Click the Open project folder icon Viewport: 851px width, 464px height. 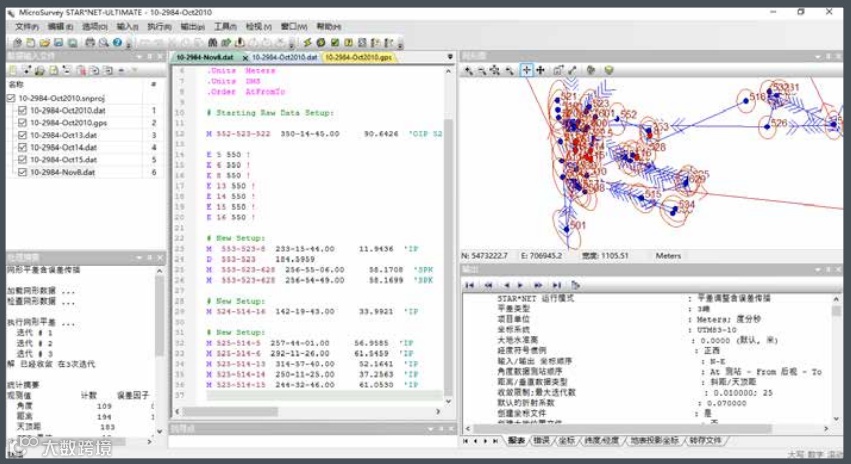(45, 42)
